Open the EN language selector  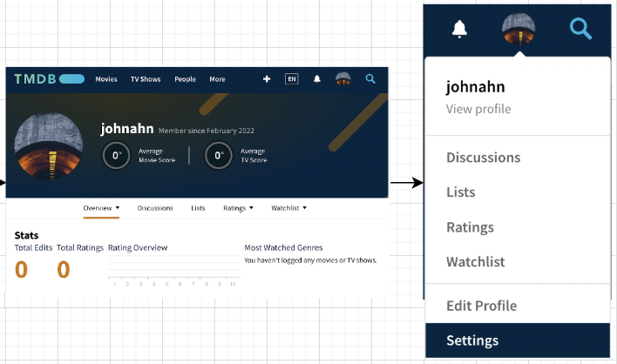pos(292,79)
